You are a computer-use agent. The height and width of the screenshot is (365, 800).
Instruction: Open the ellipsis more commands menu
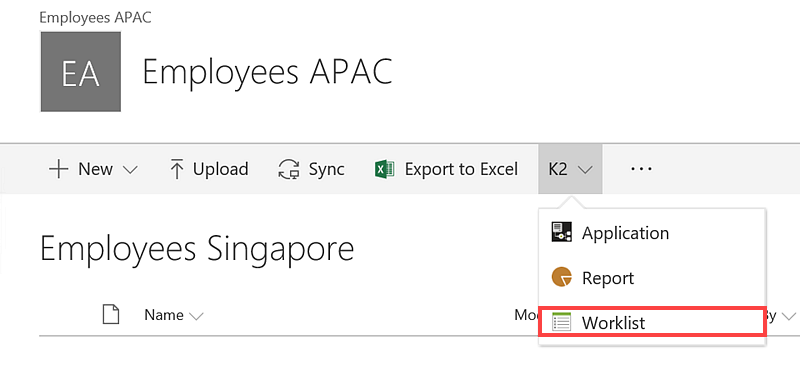click(x=641, y=168)
